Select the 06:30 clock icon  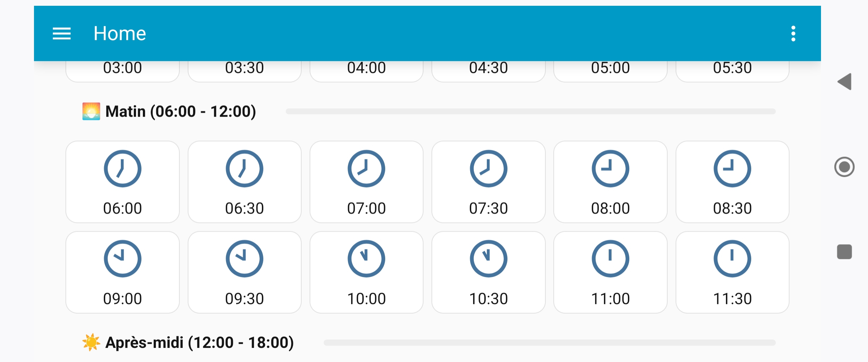[244, 168]
